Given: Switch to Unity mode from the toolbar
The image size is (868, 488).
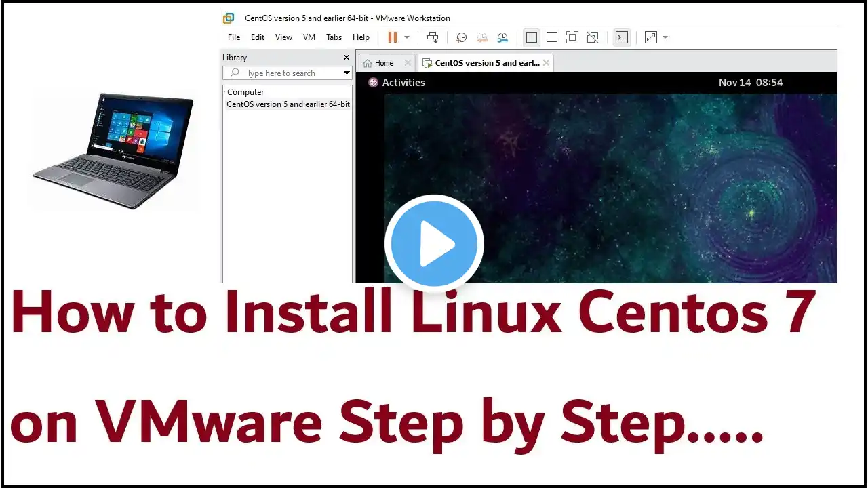Looking at the screenshot, I should 593,37.
